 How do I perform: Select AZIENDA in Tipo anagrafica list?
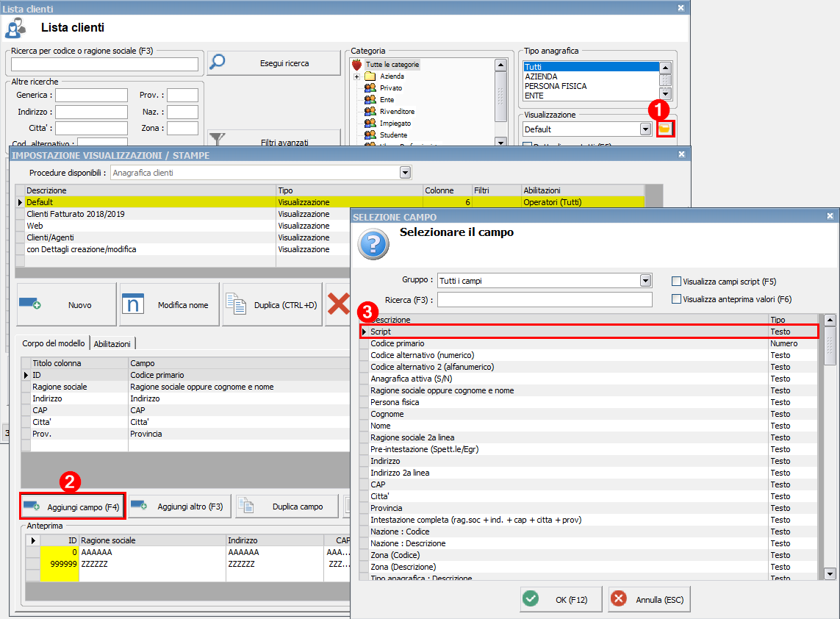point(591,76)
